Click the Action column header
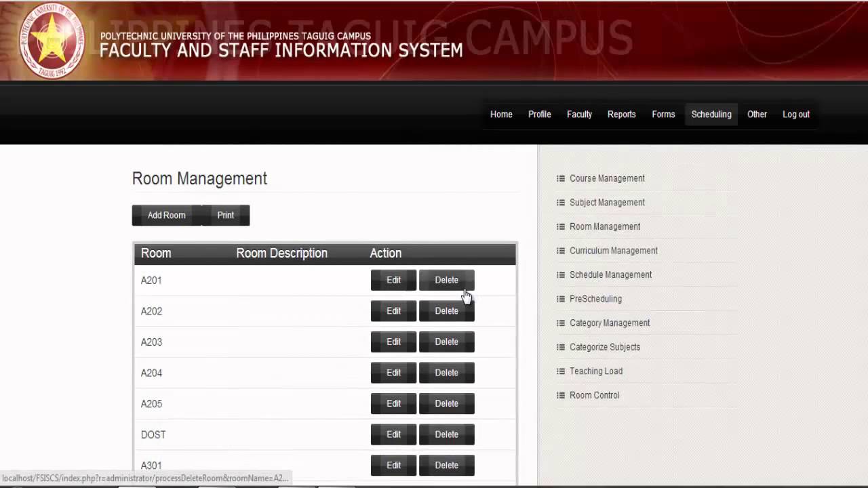Screen dimensions: 868x488 [x=385, y=253]
